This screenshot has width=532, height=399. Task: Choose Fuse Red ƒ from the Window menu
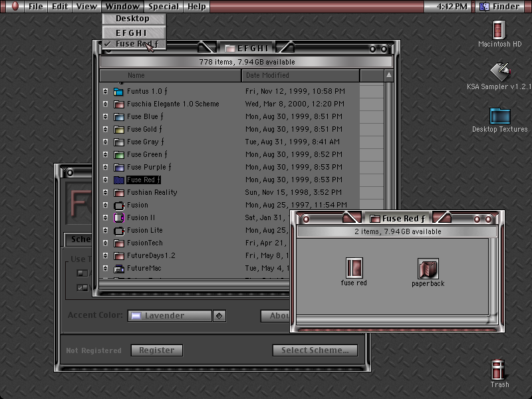click(x=134, y=44)
